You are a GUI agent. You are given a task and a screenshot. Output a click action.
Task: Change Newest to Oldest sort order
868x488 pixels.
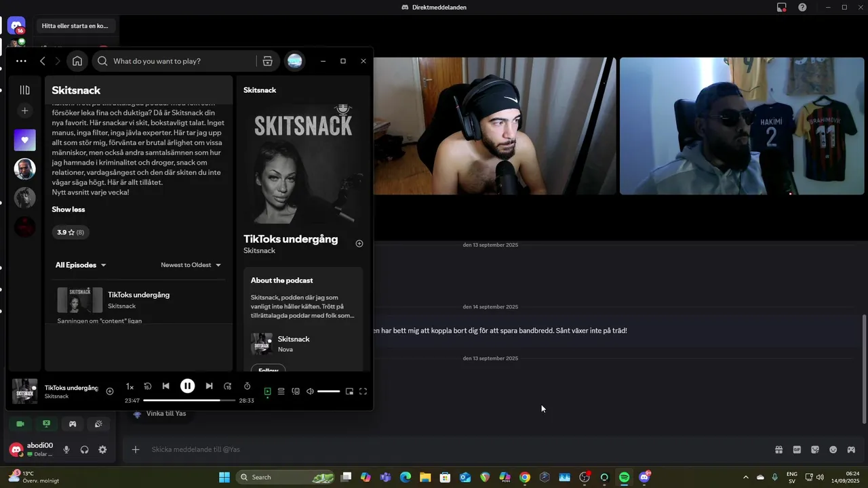click(x=191, y=265)
